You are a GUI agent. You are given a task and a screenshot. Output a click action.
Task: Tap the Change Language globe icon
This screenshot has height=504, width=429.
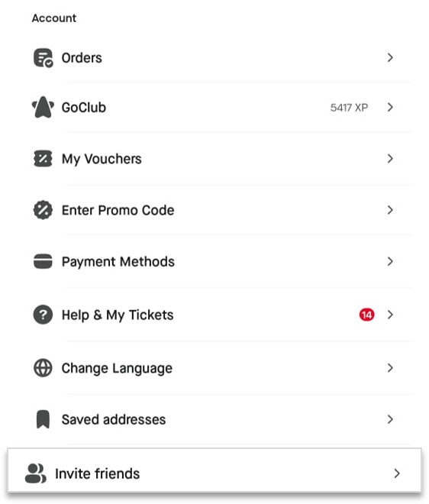(43, 368)
